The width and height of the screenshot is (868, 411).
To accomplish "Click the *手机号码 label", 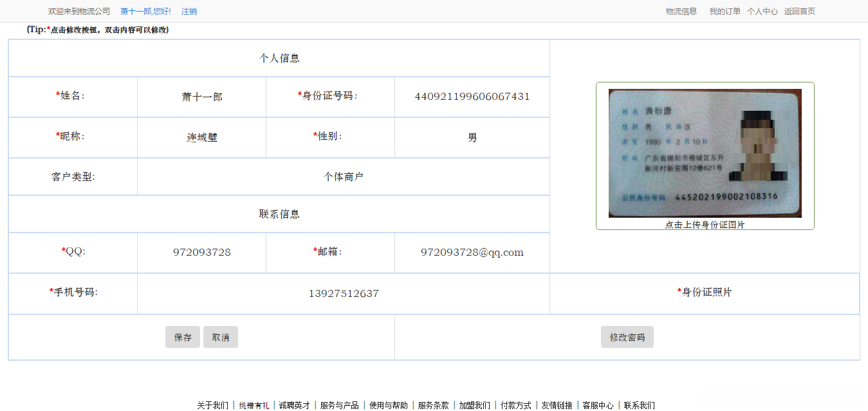I will [73, 292].
